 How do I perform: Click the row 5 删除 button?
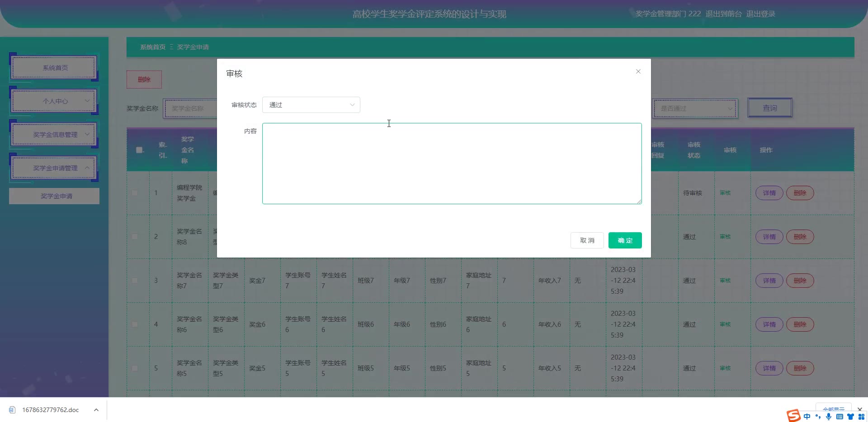point(800,368)
